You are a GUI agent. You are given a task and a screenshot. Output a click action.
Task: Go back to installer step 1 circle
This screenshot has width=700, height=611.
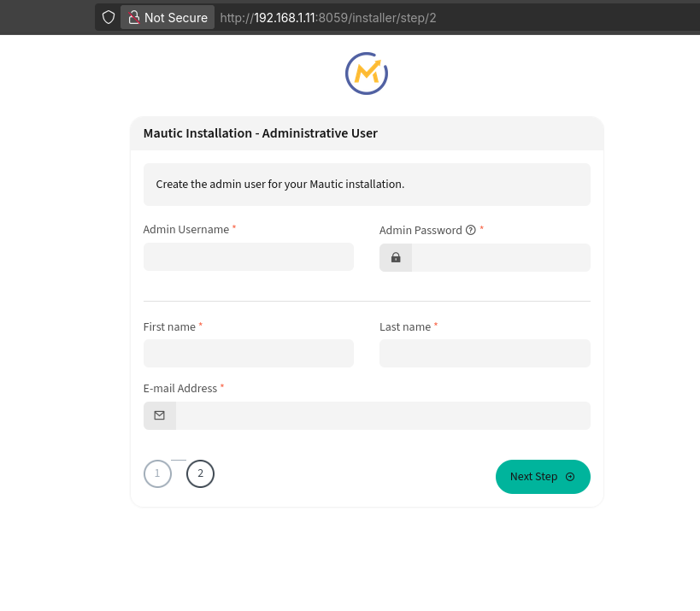pos(157,473)
